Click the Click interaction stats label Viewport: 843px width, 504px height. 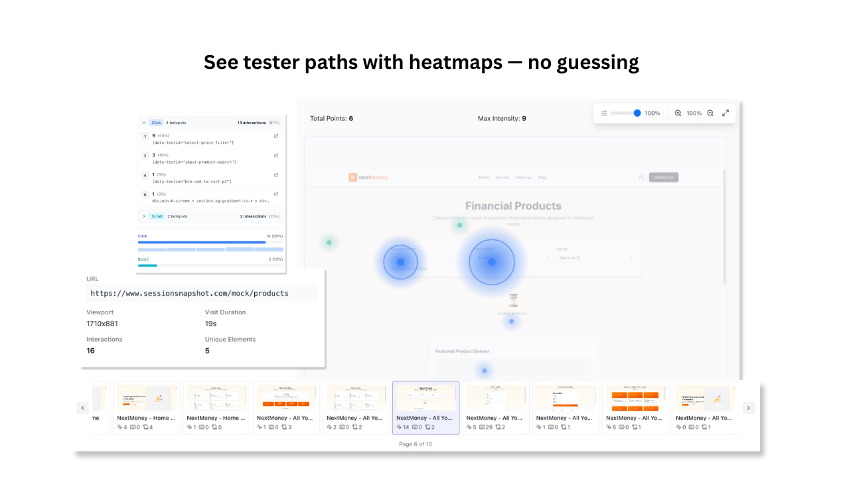pyautogui.click(x=142, y=235)
